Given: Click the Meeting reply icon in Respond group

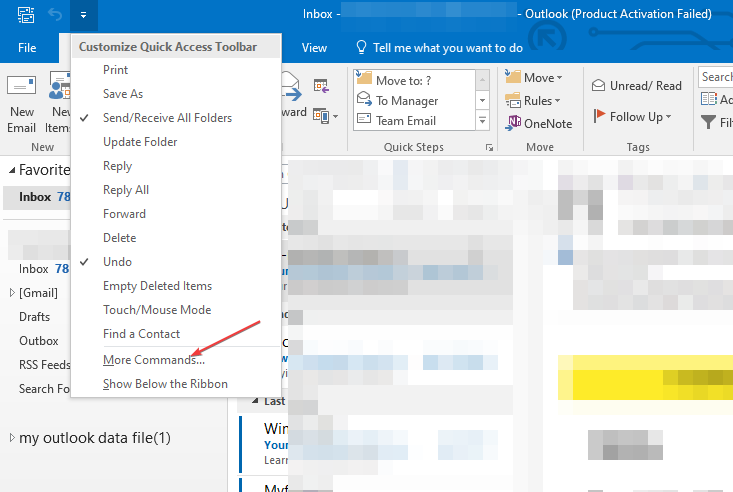Looking at the screenshot, I should [x=321, y=86].
